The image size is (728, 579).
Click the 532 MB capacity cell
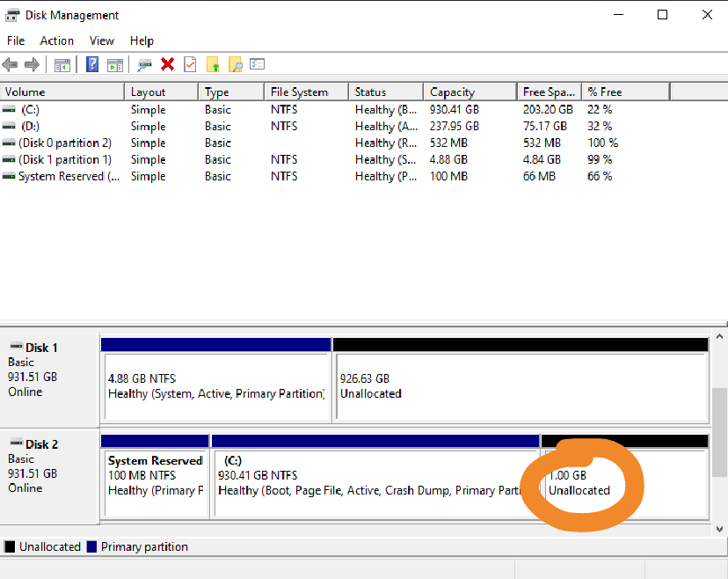pos(448,143)
